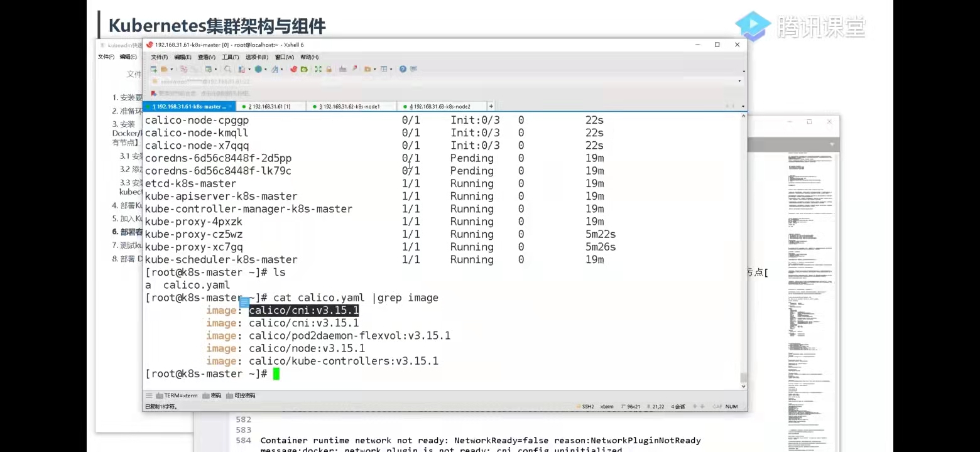The image size is (980, 452).
Task: Click the 96x21 terminal size status entry
Action: click(x=631, y=406)
